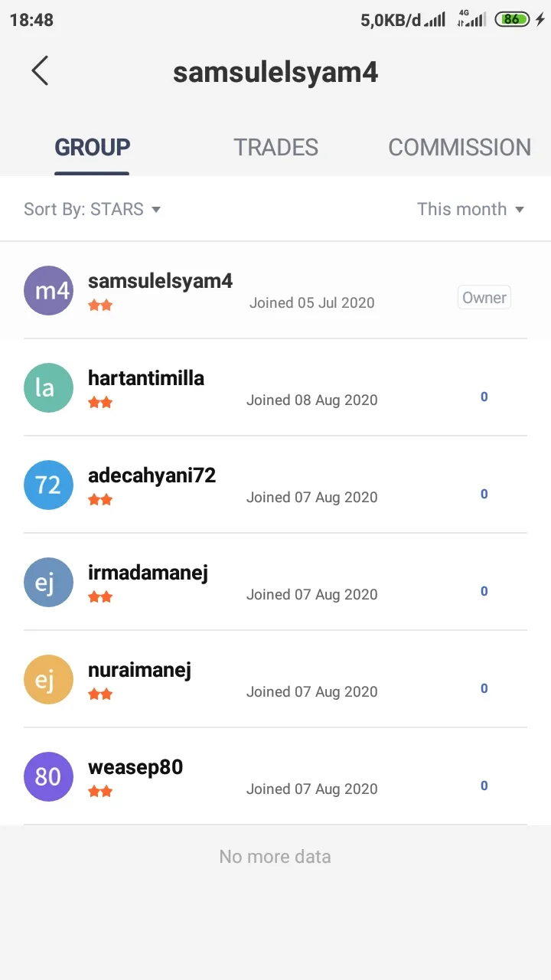This screenshot has height=980, width=551.
Task: Open member name adecahyani72
Action: (x=152, y=475)
